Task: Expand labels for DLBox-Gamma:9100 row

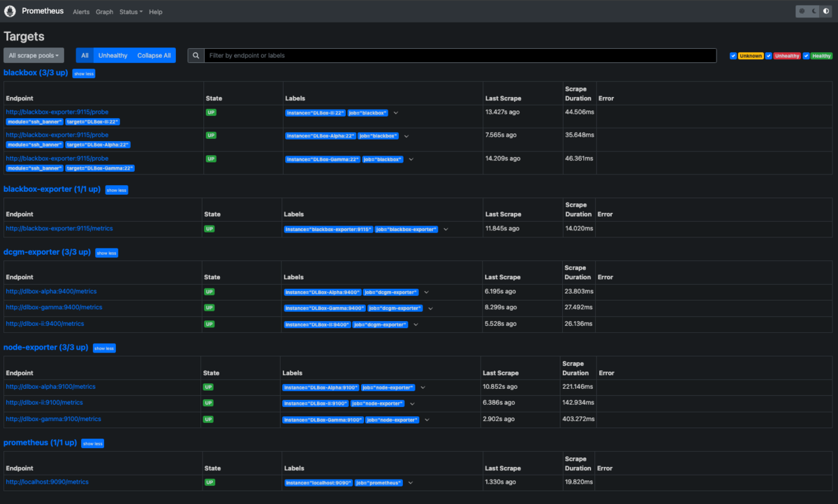Action: 427,420
